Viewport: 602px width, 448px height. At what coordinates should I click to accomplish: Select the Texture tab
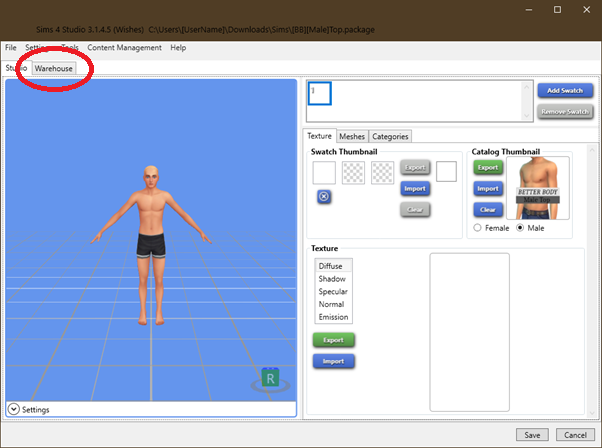319,136
